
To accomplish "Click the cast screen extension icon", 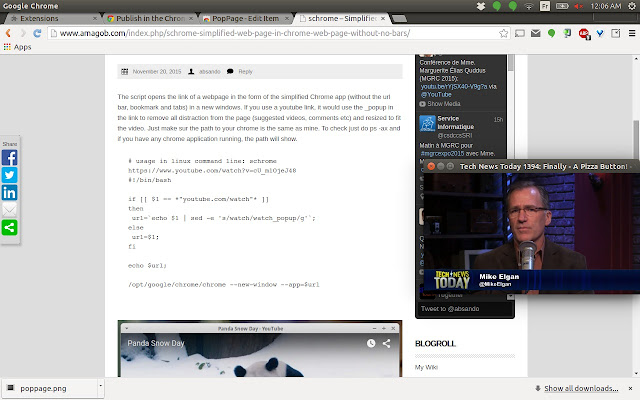I will click(x=520, y=33).
